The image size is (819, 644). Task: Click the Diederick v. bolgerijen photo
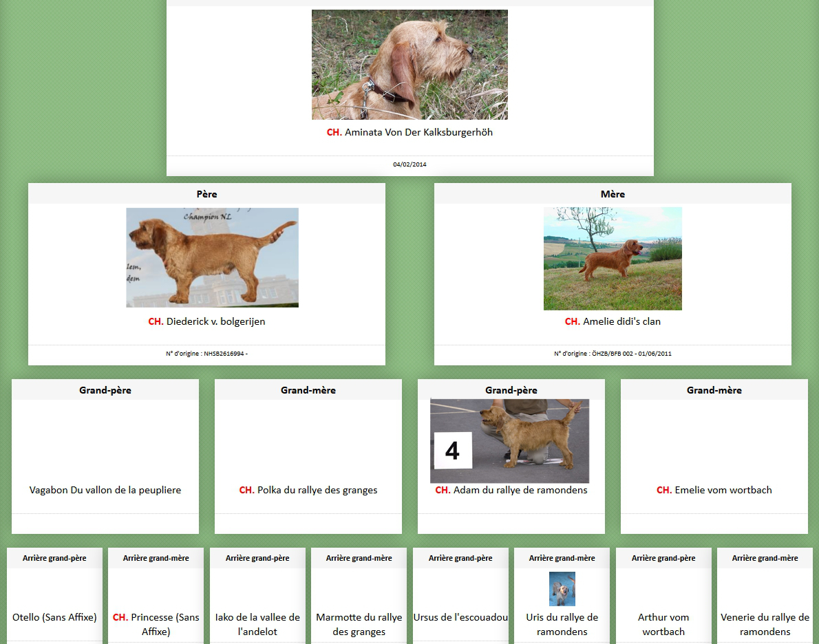[212, 257]
